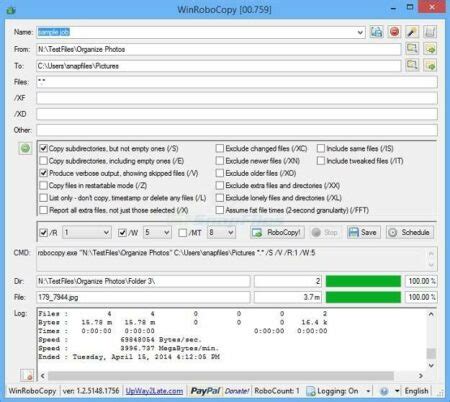Toggle the /W wait checkbox

123,232
